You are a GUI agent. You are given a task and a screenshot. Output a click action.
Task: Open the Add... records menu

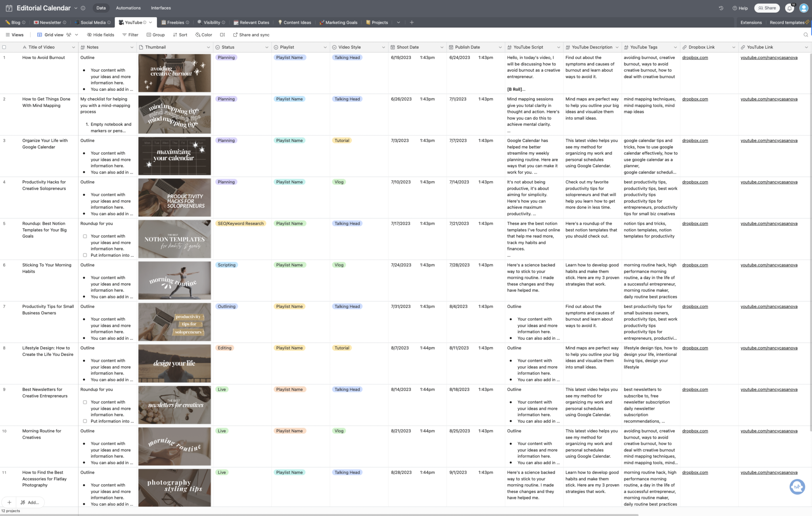tap(30, 502)
